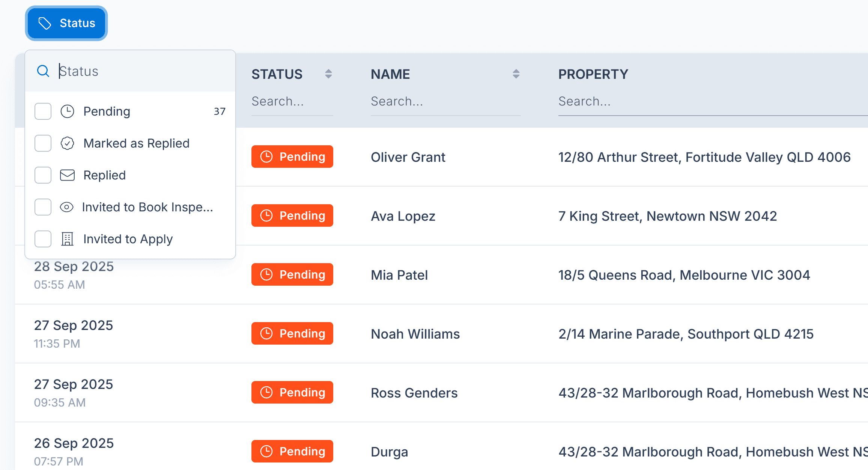Image resolution: width=868 pixels, height=470 pixels.
Task: Click the tag icon on Status button
Action: coord(45,23)
